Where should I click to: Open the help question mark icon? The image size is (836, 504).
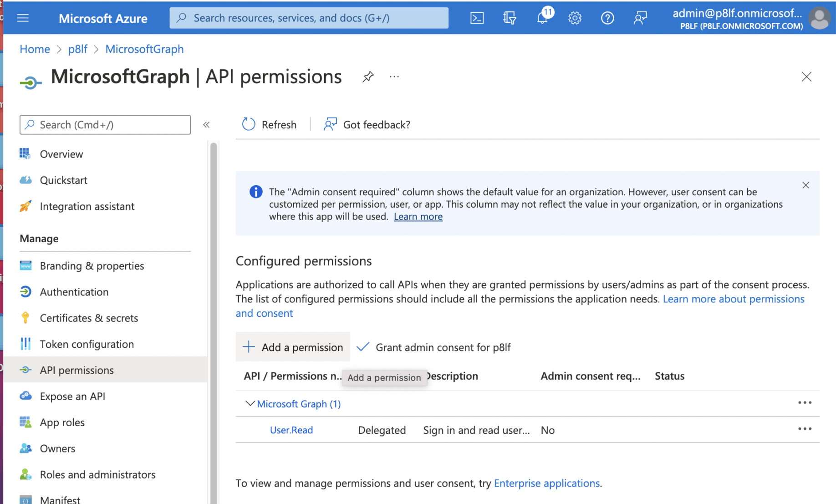607,18
